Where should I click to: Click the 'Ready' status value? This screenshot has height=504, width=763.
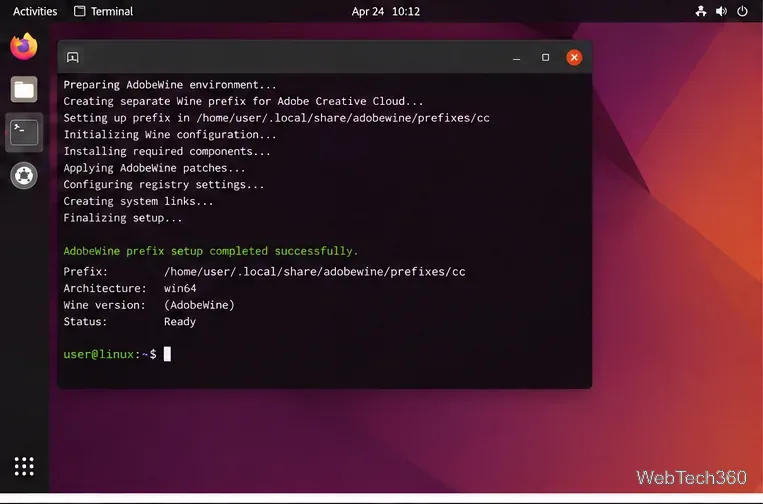click(180, 322)
